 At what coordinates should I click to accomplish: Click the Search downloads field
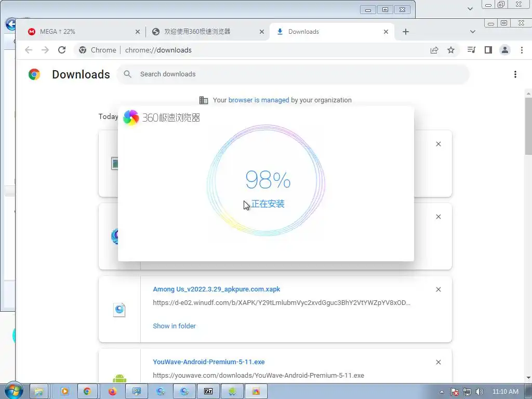(293, 74)
